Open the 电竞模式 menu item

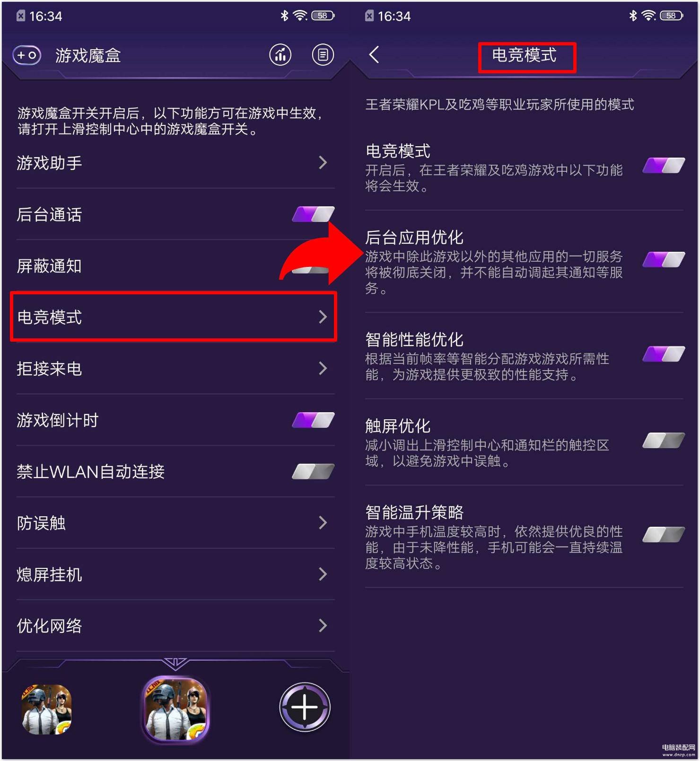coord(174,317)
